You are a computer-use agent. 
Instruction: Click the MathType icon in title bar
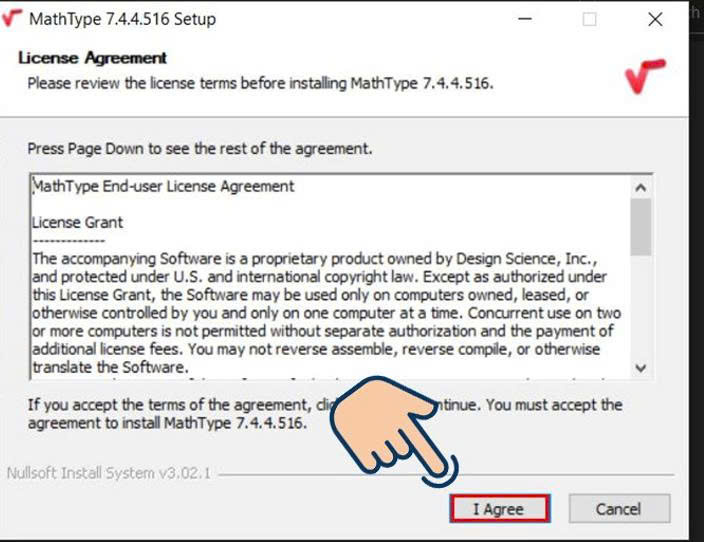11,18
